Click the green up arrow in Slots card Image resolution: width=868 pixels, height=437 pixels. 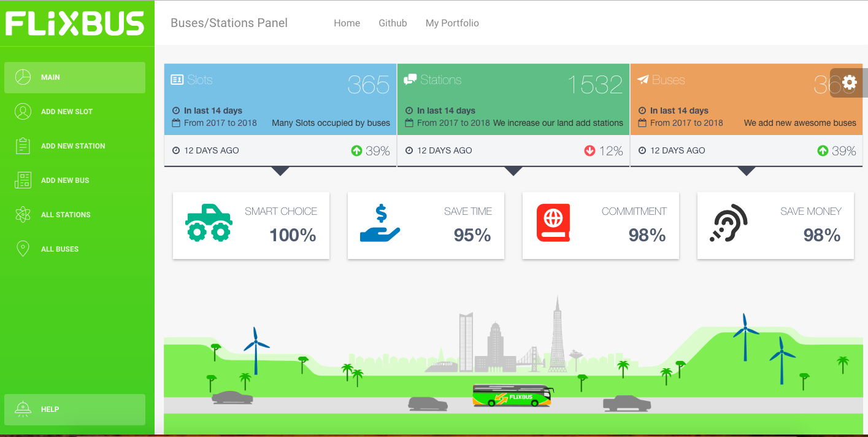pos(356,150)
